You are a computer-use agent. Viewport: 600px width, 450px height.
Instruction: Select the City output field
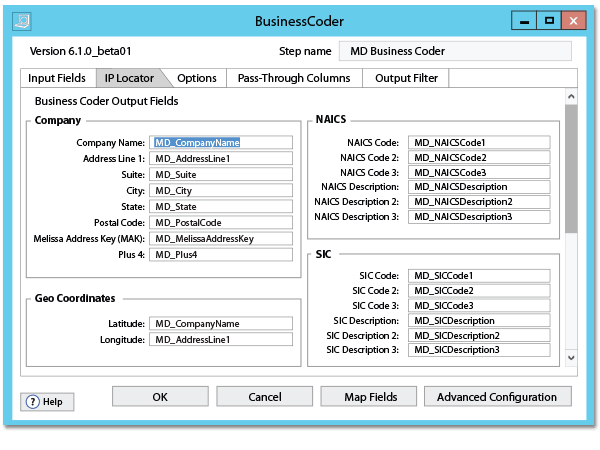coord(221,191)
